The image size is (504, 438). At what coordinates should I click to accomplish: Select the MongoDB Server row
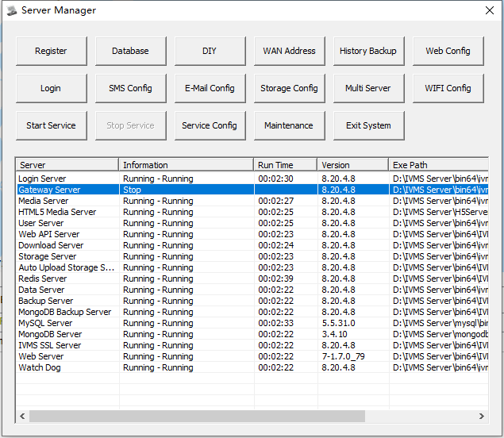pos(252,334)
